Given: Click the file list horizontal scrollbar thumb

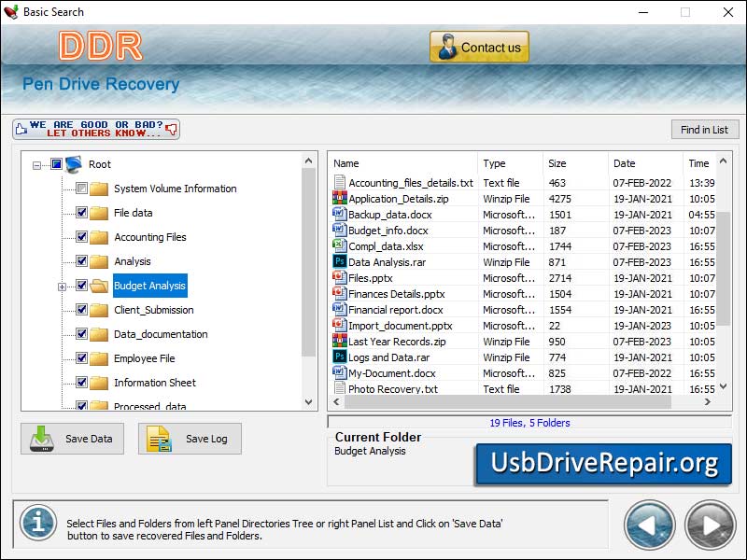Looking at the screenshot, I should click(x=508, y=402).
